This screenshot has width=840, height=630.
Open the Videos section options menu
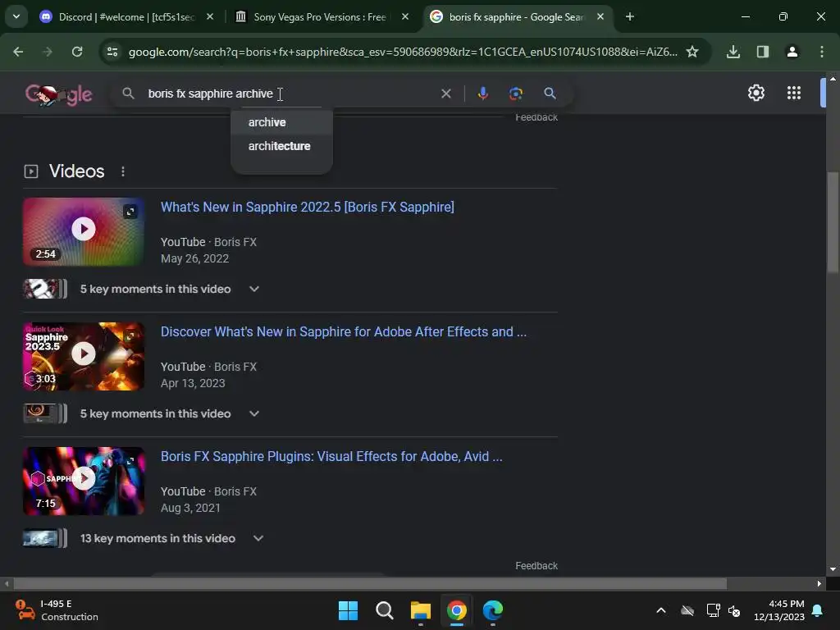(123, 171)
